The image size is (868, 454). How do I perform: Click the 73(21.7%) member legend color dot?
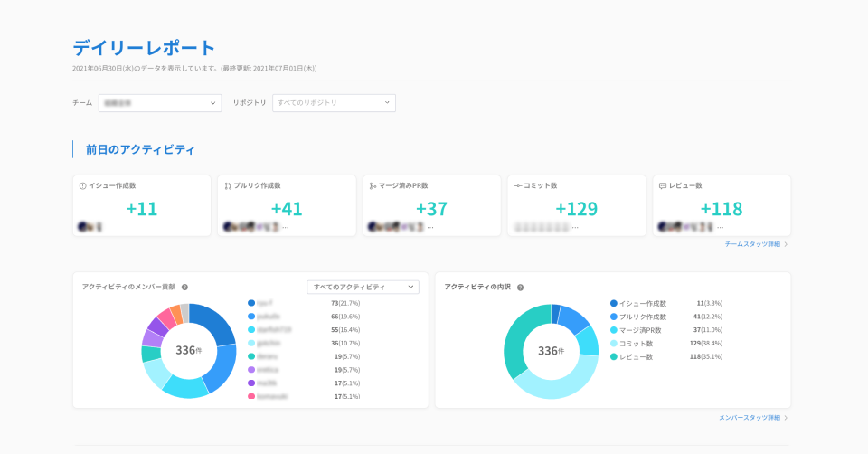[251, 303]
